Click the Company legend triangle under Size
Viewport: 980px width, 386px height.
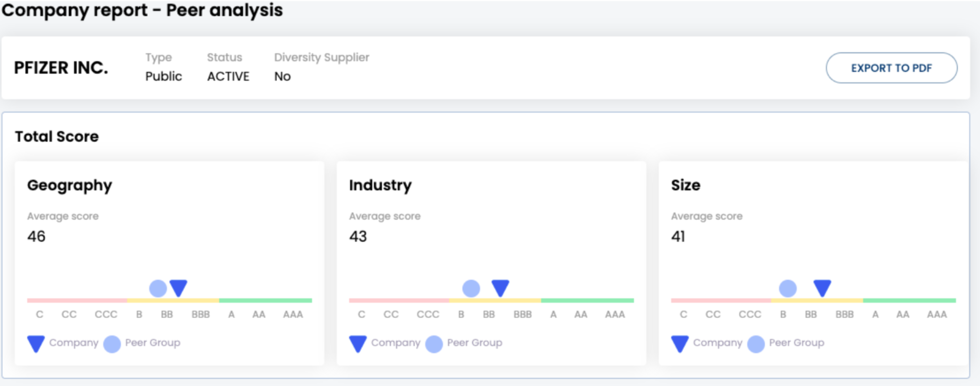click(x=680, y=344)
